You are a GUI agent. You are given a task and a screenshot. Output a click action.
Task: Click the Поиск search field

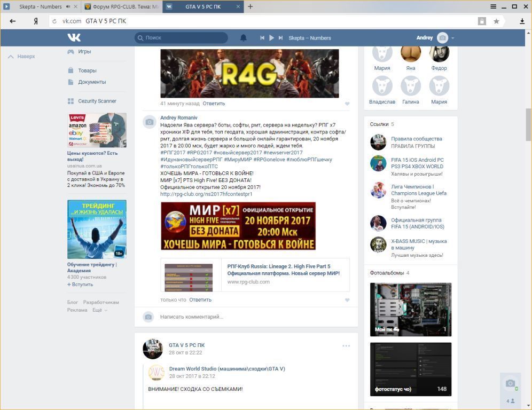click(x=181, y=38)
